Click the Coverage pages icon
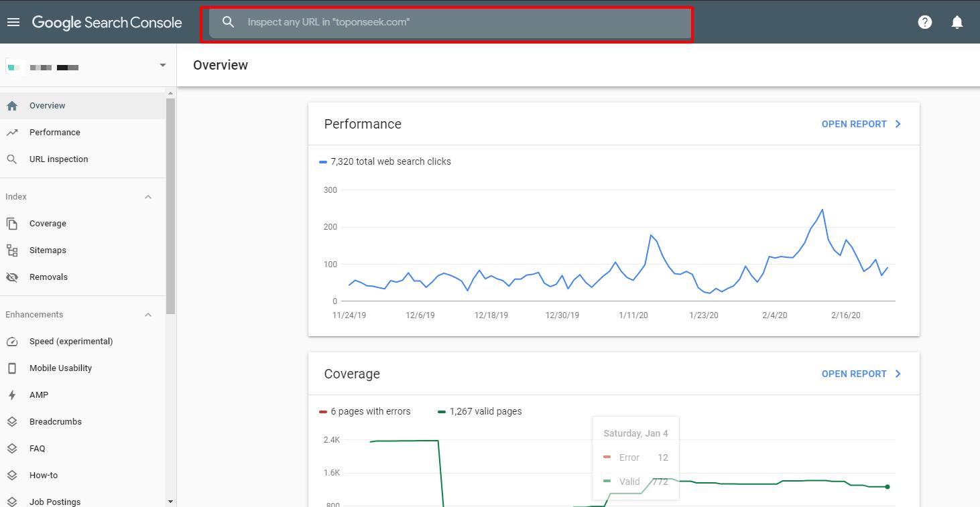 [x=12, y=224]
